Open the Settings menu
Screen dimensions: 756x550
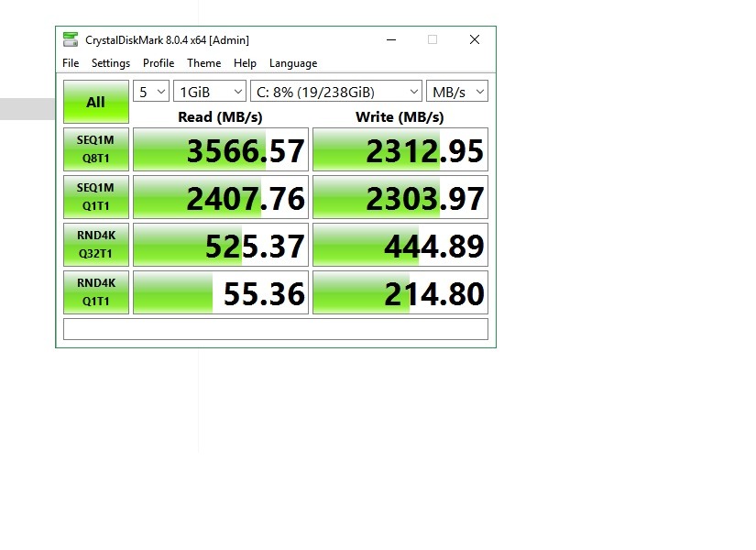click(x=111, y=63)
